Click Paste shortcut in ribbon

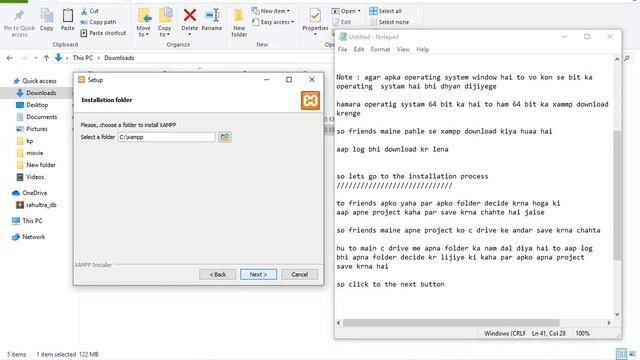103,33
